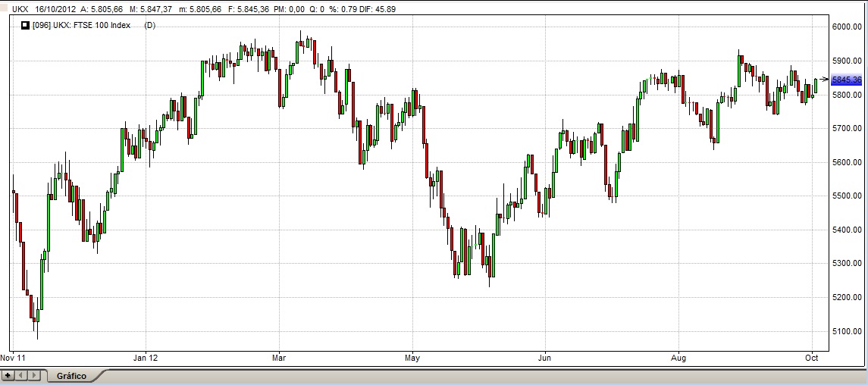Screen dimensions: 868x385
Task: Click the arrow pointing at the current price
Action: [x=825, y=79]
